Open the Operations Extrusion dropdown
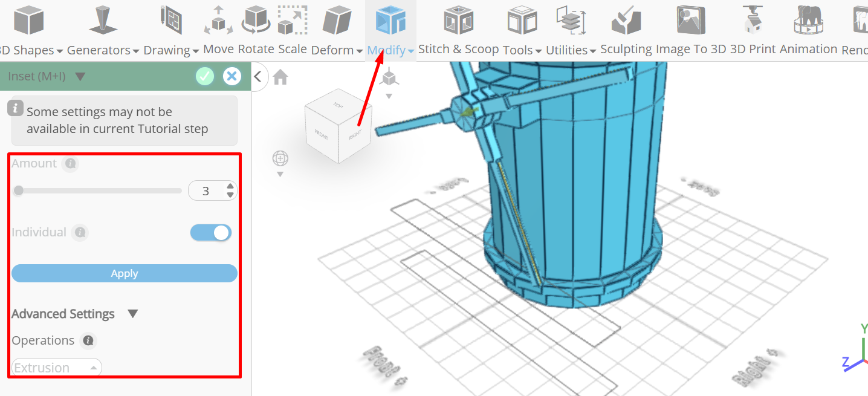Viewport: 868px width, 396px height. pyautogui.click(x=57, y=368)
